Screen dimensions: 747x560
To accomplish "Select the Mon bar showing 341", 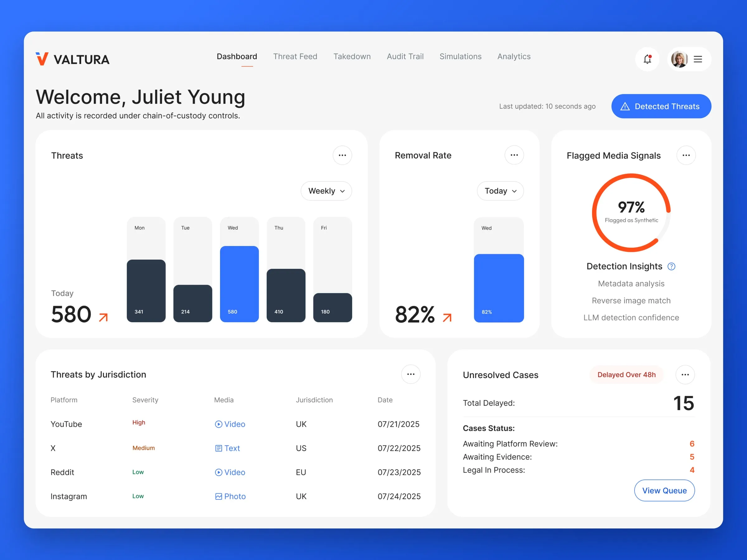I will pyautogui.click(x=146, y=291).
